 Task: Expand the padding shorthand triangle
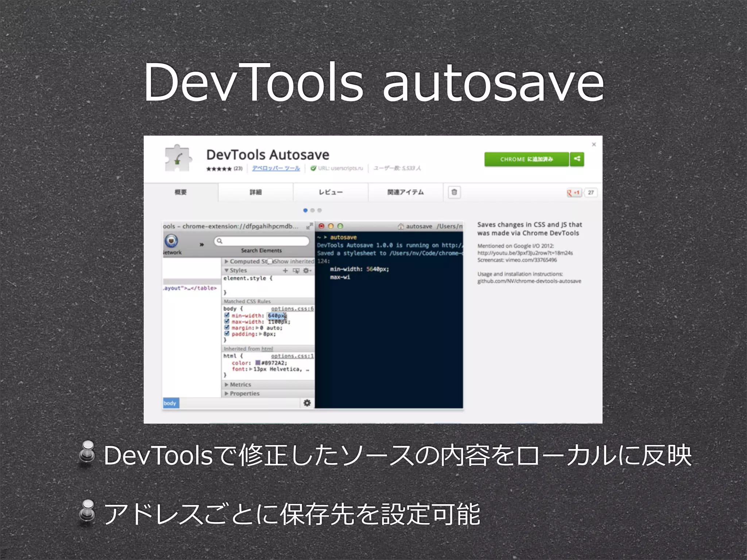(260, 334)
